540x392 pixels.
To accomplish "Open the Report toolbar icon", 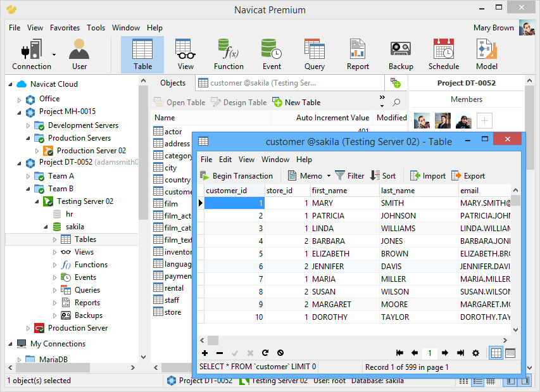I will click(358, 54).
